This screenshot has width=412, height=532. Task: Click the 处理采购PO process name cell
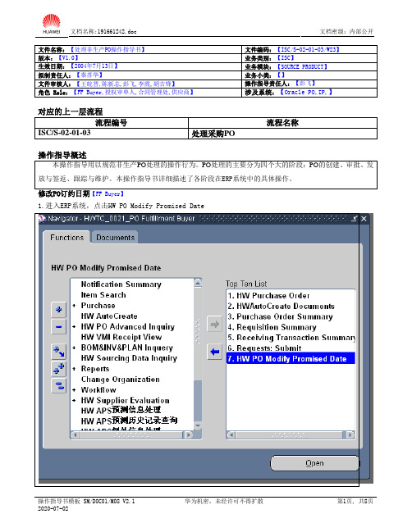(282, 134)
